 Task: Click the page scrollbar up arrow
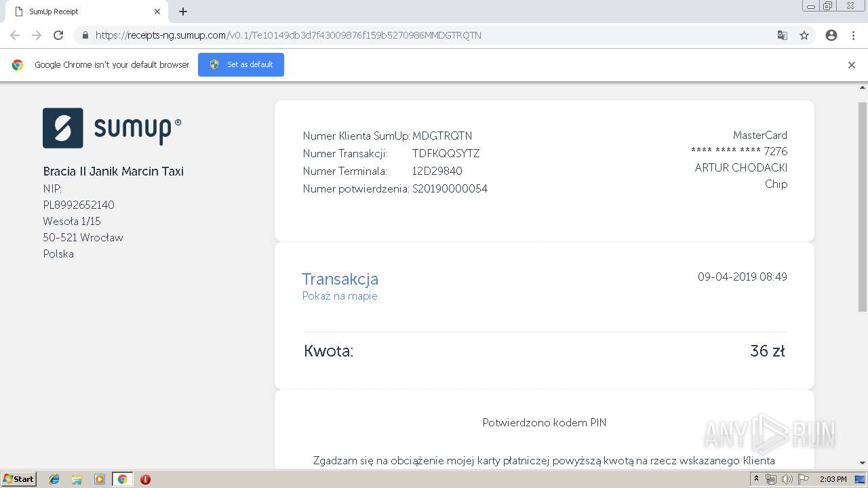point(863,88)
